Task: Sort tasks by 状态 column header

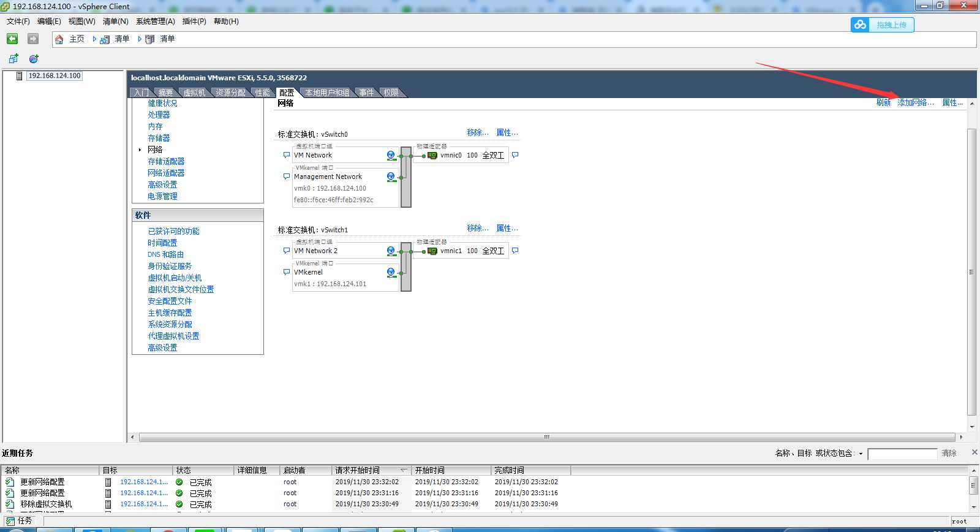Action: coord(203,470)
